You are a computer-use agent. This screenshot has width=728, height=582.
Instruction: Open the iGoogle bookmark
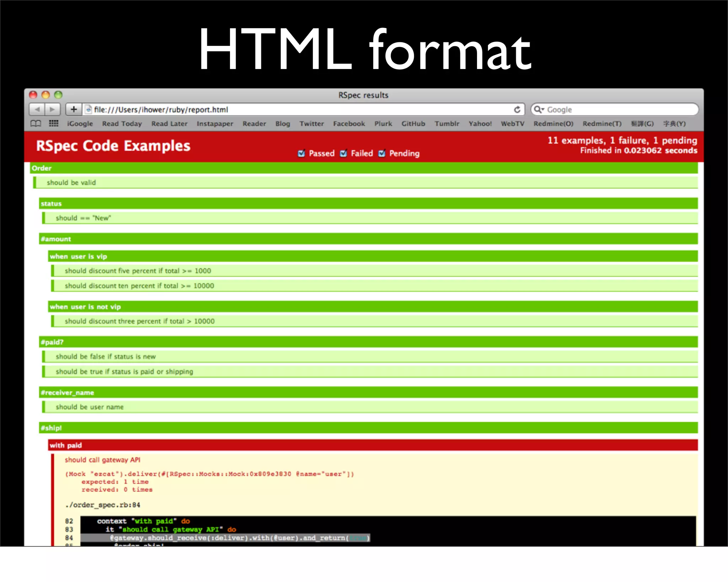coord(80,124)
